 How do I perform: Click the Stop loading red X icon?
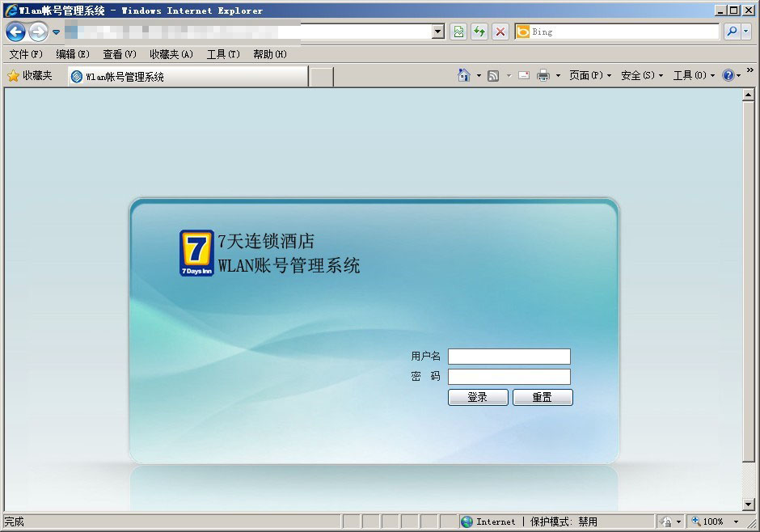pyautogui.click(x=500, y=32)
